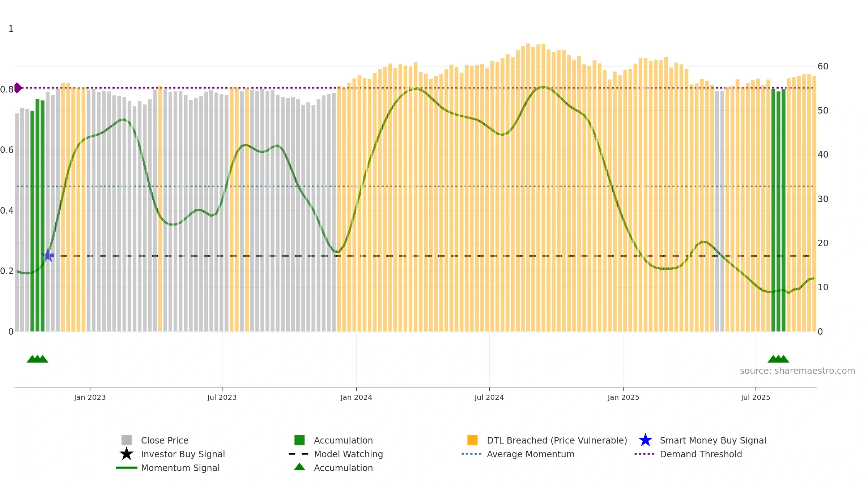Click the Jan 2023 axis tick label
868x488 pixels.
pos(90,398)
